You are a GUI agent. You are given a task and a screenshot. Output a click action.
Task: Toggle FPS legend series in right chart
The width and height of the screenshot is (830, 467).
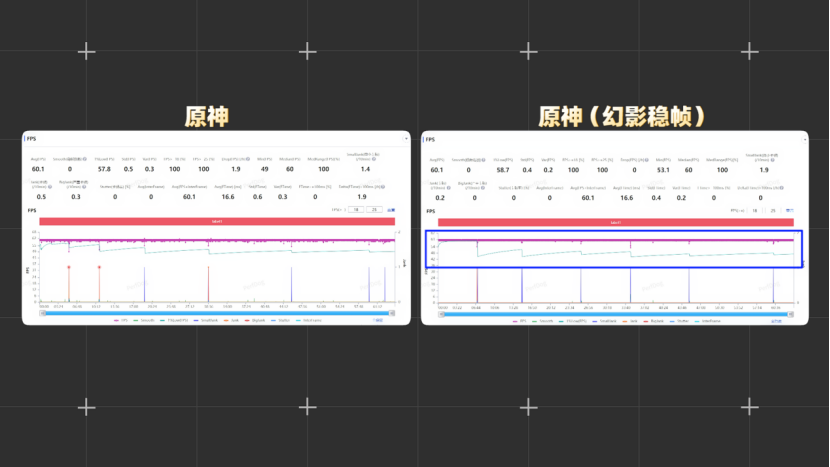point(519,321)
